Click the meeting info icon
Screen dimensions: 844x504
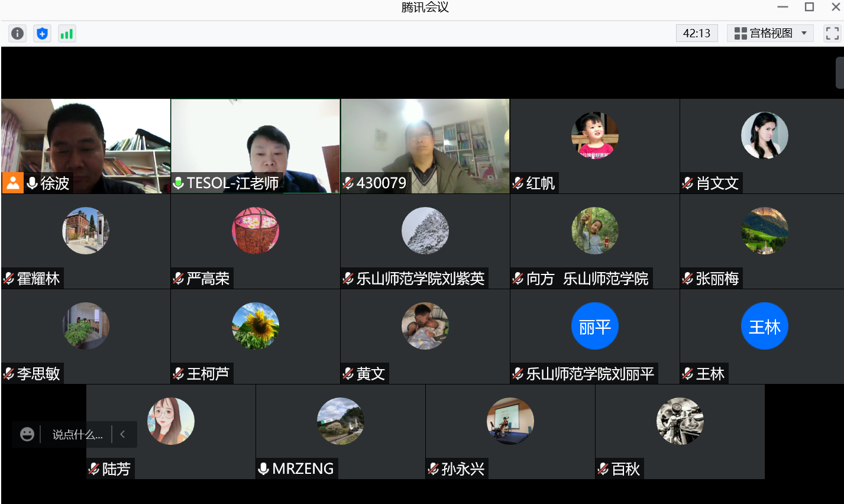18,34
